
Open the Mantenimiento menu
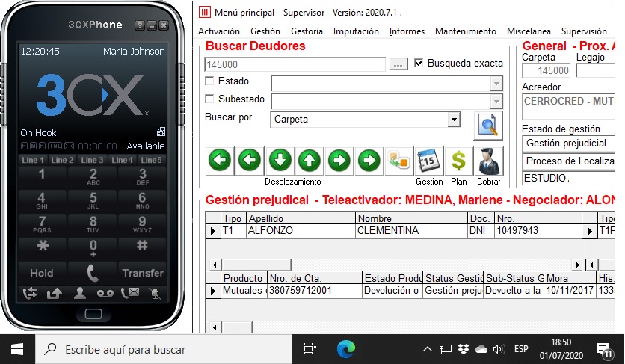point(465,31)
